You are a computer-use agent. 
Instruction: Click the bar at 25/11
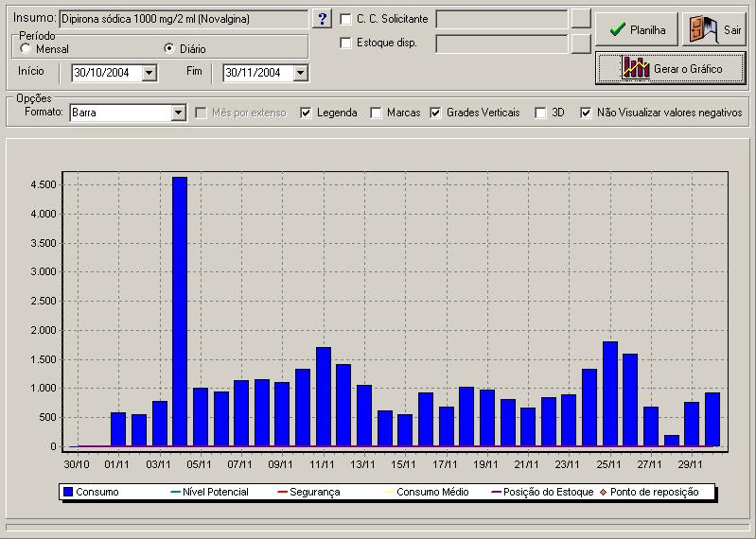(610, 394)
